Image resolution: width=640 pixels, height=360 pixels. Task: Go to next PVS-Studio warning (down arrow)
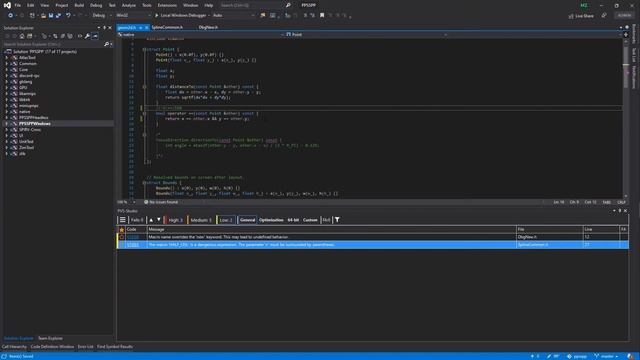tap(159, 220)
